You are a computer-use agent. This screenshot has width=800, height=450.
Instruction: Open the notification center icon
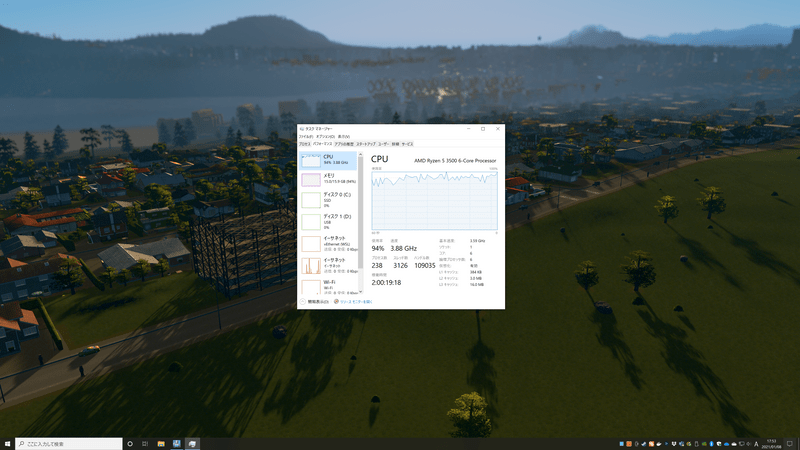click(788, 443)
